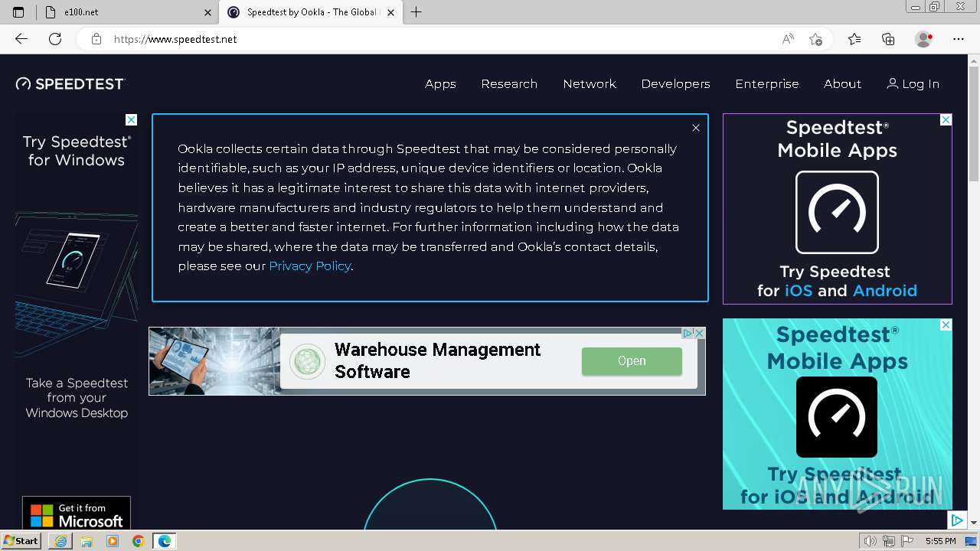Click the iOS link in mobile ad
This screenshot has width=980, height=551.
(798, 291)
